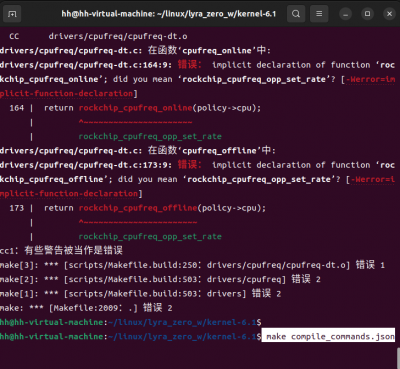The width and height of the screenshot is (400, 369).
Task: Click the terminal vertical scrollbar thumb
Action: click(398, 358)
